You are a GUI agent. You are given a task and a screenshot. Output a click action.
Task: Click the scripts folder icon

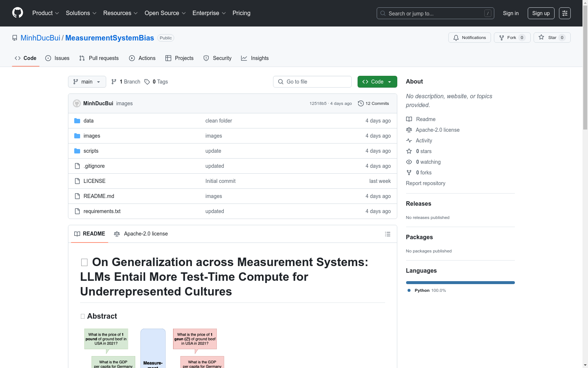(77, 151)
